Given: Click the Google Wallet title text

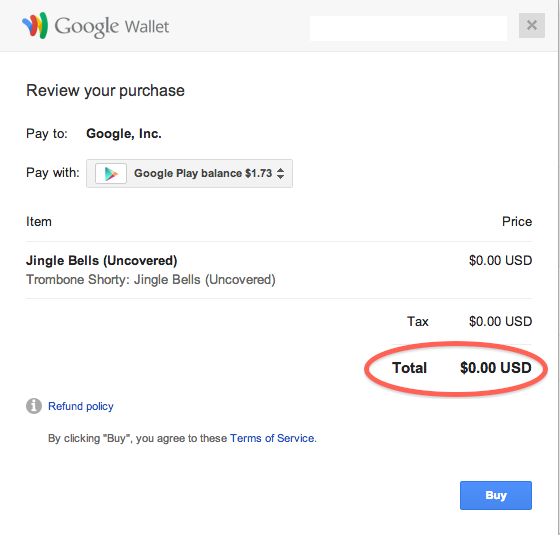Looking at the screenshot, I should 112,26.
